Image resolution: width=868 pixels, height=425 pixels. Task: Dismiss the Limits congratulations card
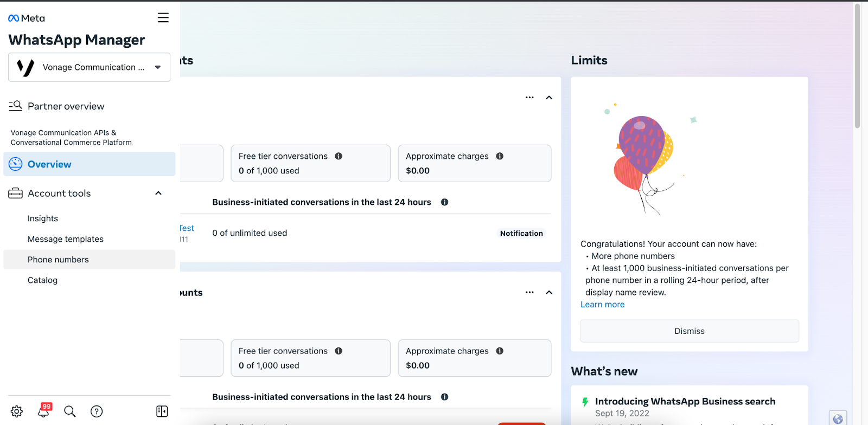point(690,331)
